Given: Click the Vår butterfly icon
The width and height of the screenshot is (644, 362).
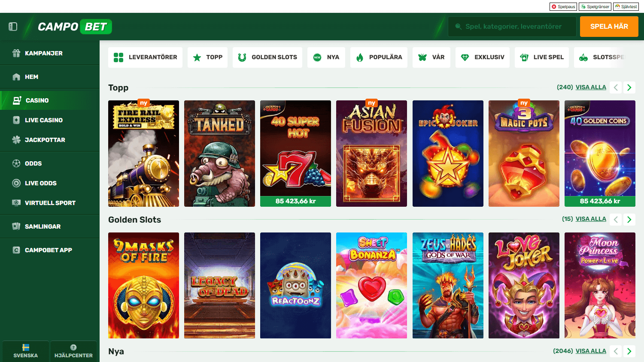Looking at the screenshot, I should pyautogui.click(x=422, y=57).
